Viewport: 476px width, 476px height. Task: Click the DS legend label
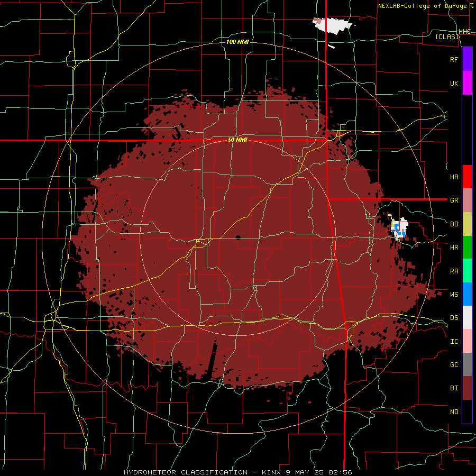click(454, 317)
